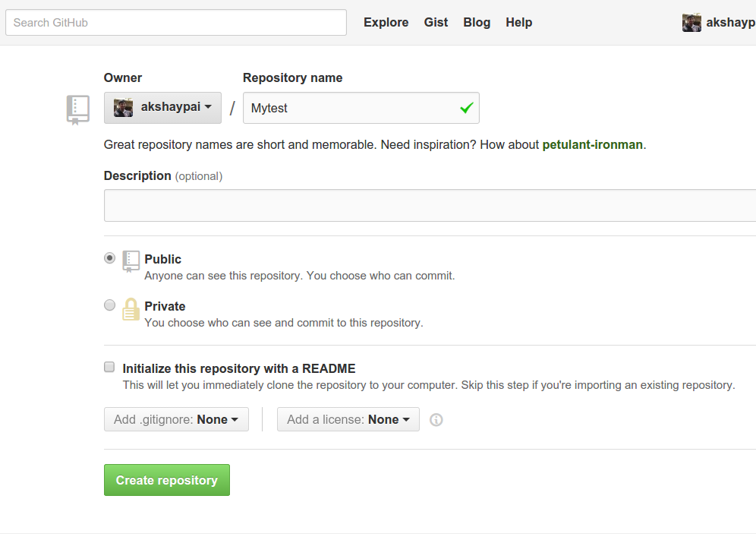Go to Gist in navigation
The width and height of the screenshot is (756, 540).
[436, 22]
